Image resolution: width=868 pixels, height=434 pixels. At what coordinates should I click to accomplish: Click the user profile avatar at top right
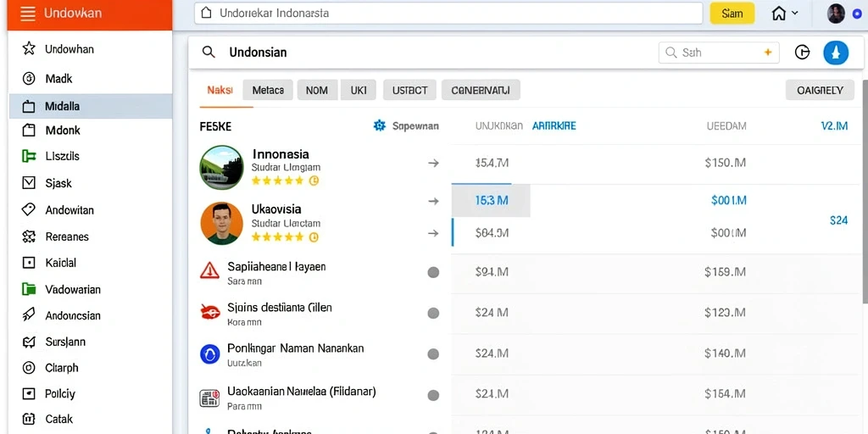click(x=835, y=14)
